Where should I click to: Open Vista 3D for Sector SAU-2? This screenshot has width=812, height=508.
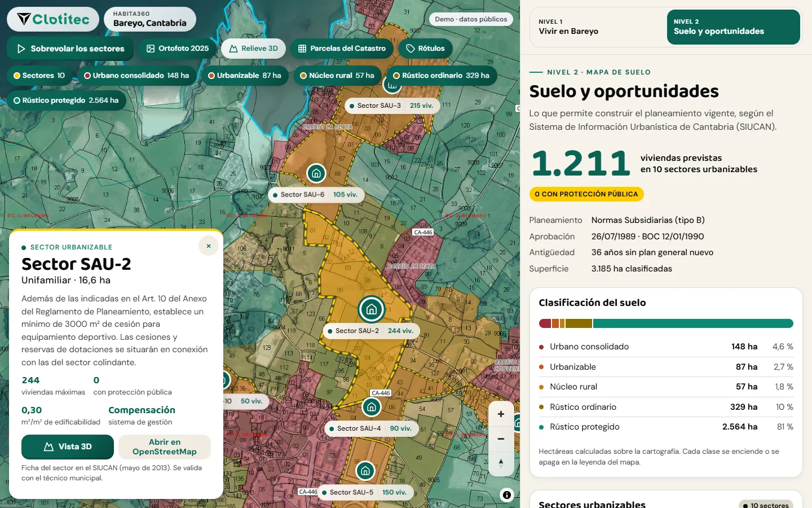[x=68, y=446]
